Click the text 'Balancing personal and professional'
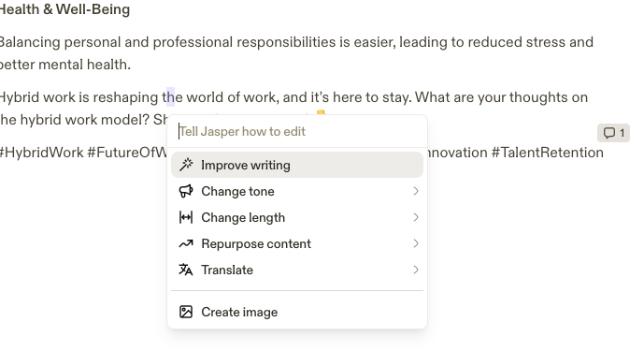644x351 pixels. (x=117, y=42)
